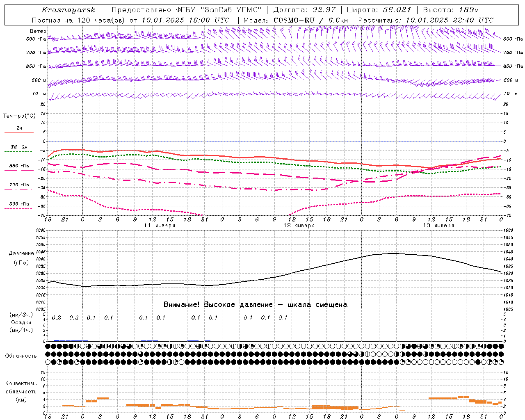525x420 pixels.
Task: Click the 'Td 2м' dew point legend entry
Action: click(19, 147)
